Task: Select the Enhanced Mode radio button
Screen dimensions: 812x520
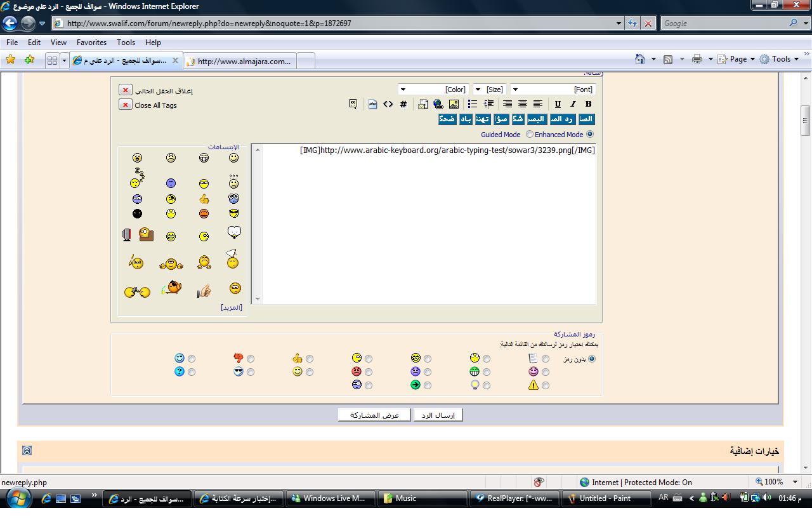Action: point(591,135)
